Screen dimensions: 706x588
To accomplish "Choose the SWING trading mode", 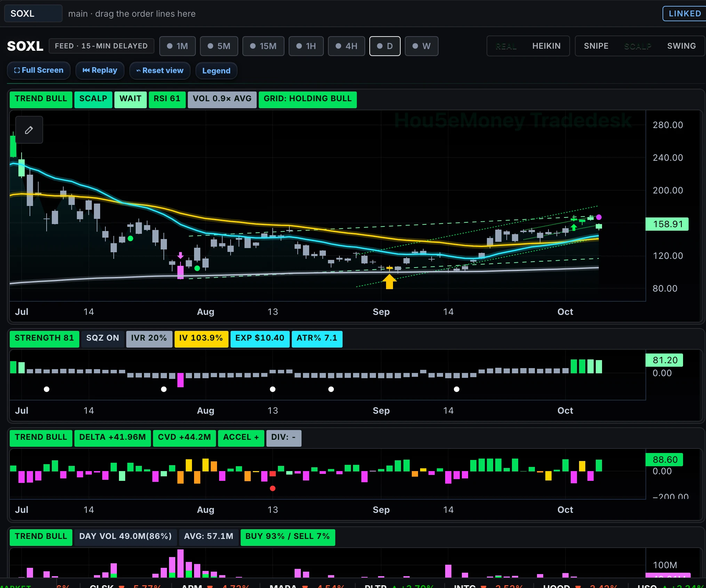I will pyautogui.click(x=681, y=46).
